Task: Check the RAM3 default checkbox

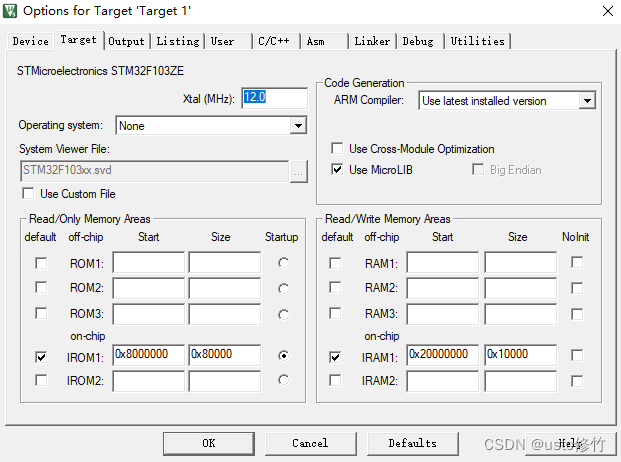Action: (335, 314)
